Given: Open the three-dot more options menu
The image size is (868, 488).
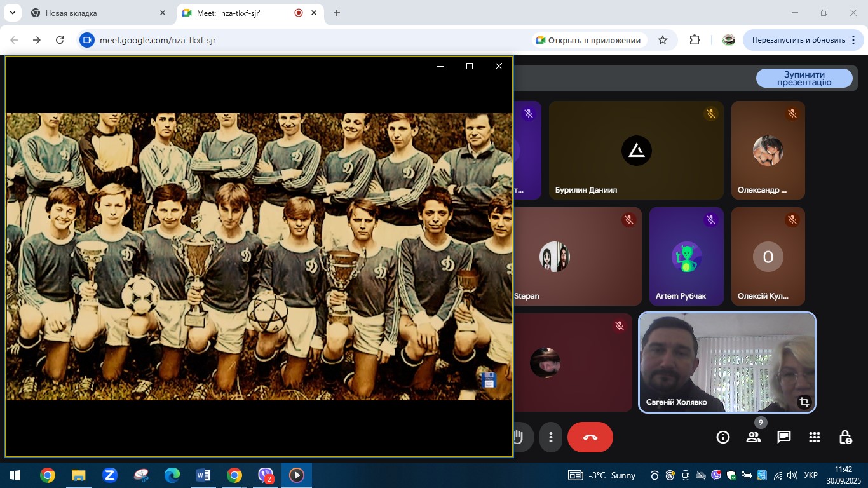Looking at the screenshot, I should point(551,437).
